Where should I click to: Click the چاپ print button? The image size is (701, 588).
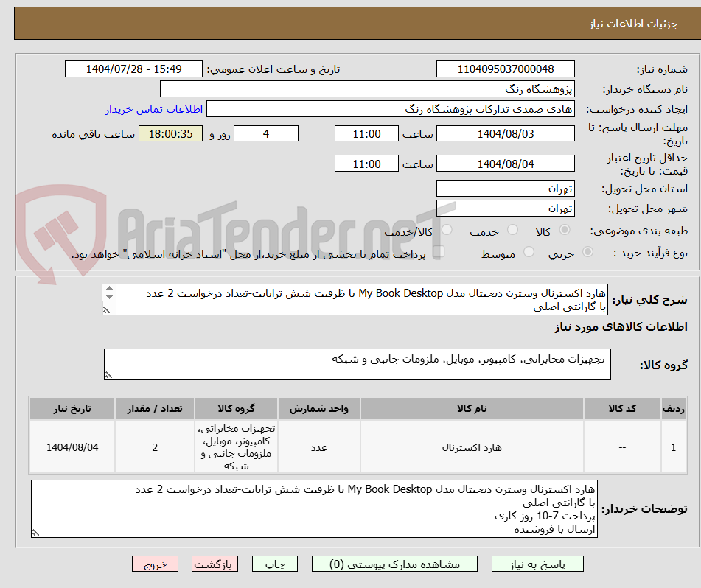tap(274, 564)
